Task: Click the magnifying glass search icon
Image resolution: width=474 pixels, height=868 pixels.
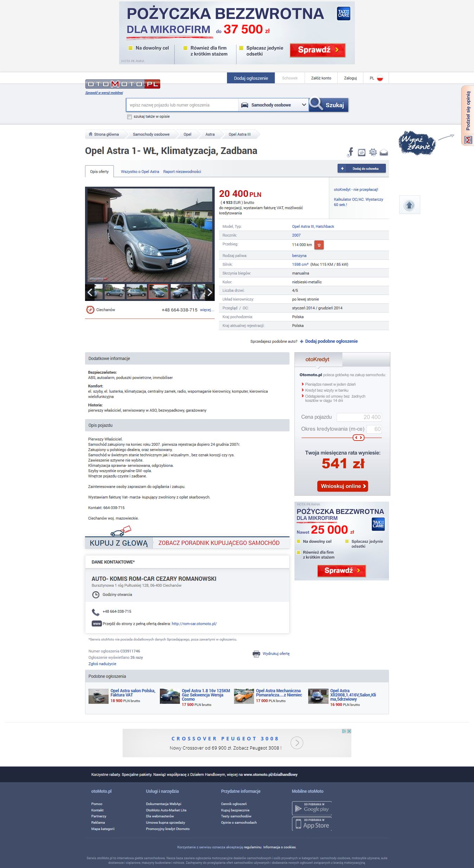Action: pos(316,104)
